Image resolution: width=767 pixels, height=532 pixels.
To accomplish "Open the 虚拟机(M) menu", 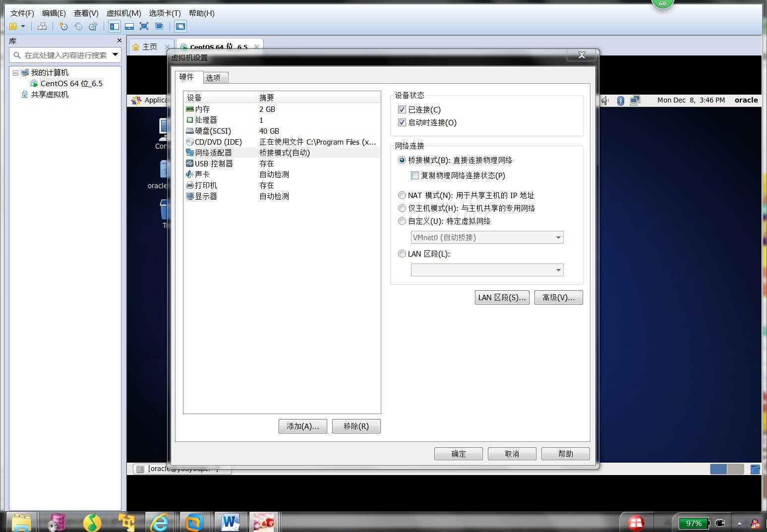I will [x=124, y=13].
